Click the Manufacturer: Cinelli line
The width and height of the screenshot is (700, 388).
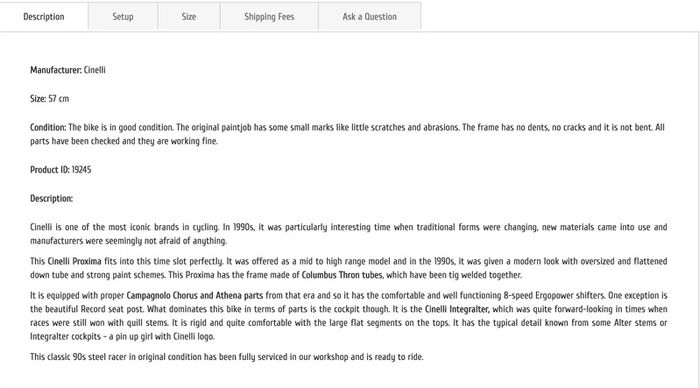click(x=68, y=70)
